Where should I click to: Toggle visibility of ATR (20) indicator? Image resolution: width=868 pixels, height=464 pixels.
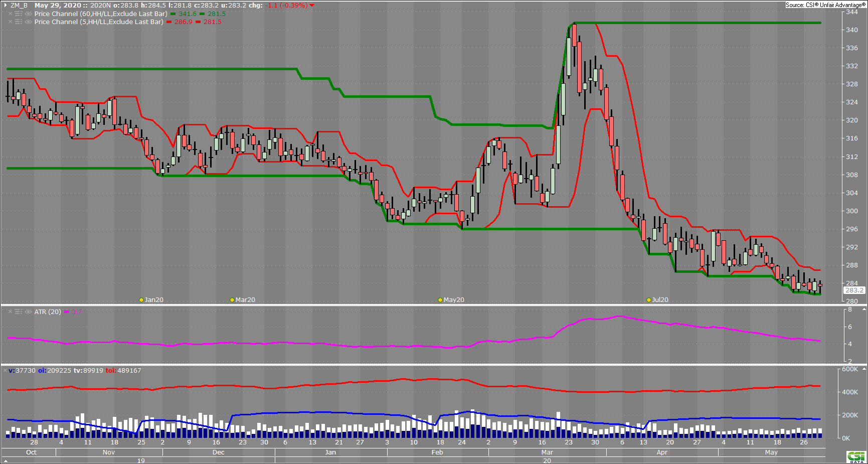point(28,312)
